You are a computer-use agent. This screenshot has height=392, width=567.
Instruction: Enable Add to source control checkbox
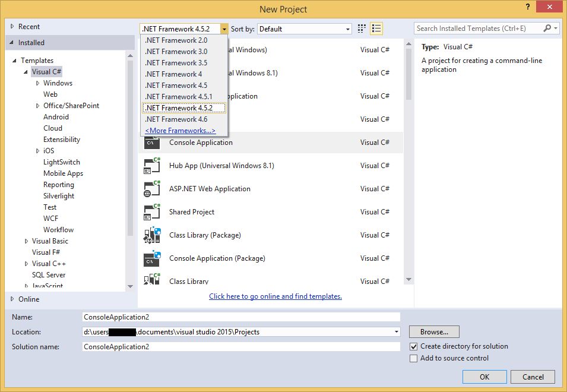[x=413, y=358]
